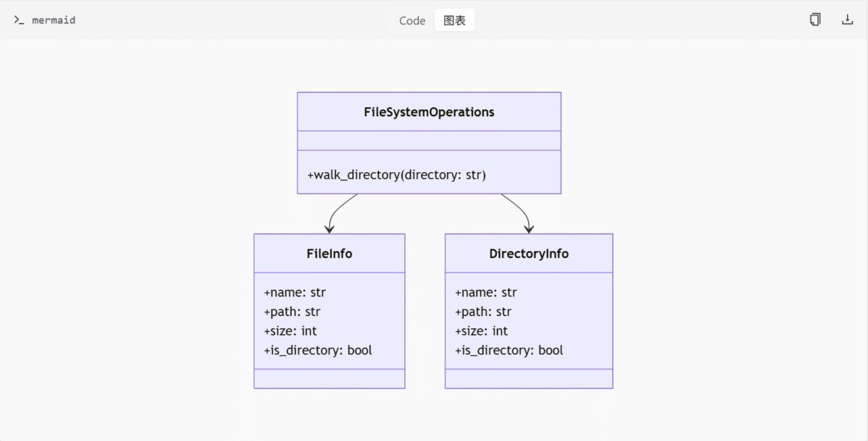Switch to the Code tab
The height and width of the screenshot is (441, 868).
412,20
